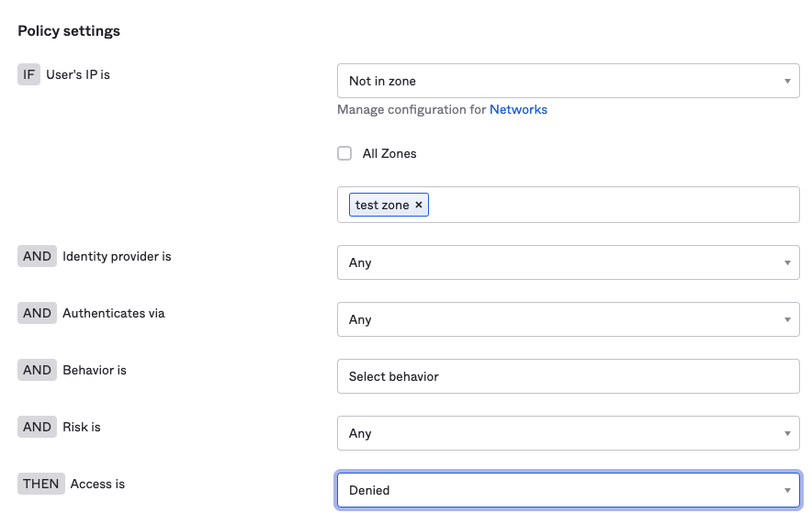Click the AND badge beside Identity provider
The height and width of the screenshot is (513, 812).
click(x=37, y=256)
